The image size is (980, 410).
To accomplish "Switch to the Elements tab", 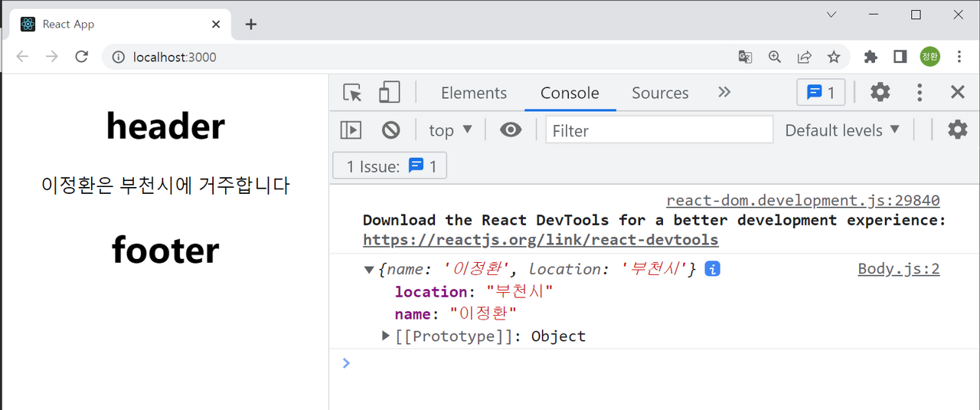I will pyautogui.click(x=474, y=93).
